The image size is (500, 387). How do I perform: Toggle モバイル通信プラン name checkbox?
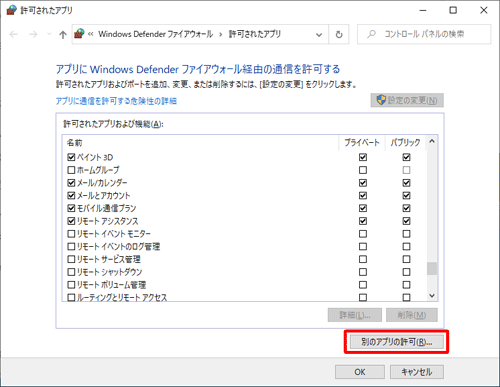coord(71,208)
